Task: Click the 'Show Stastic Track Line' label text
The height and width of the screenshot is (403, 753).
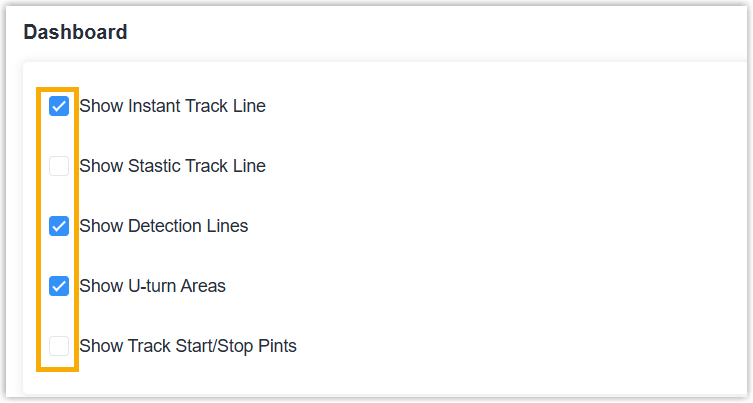Action: pos(172,166)
